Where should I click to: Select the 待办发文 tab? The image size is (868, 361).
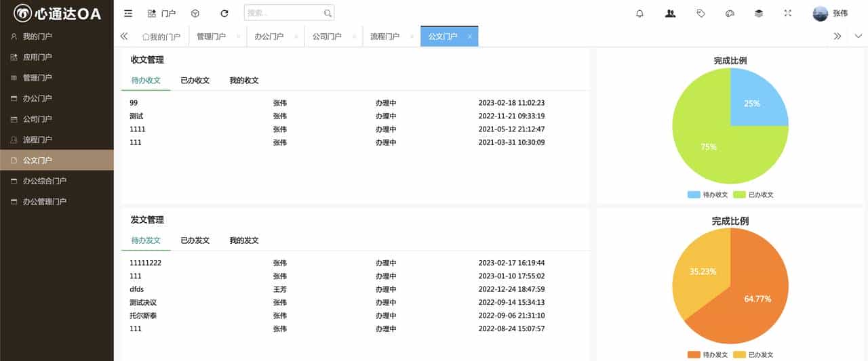(146, 240)
